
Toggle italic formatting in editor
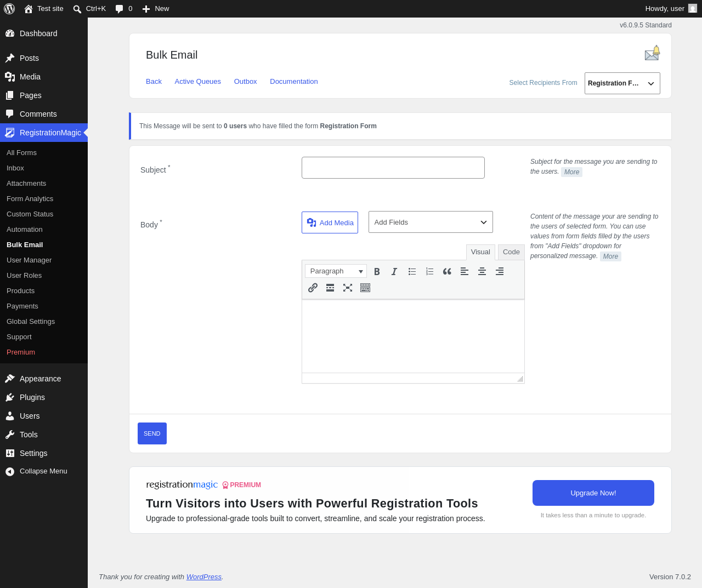(394, 271)
